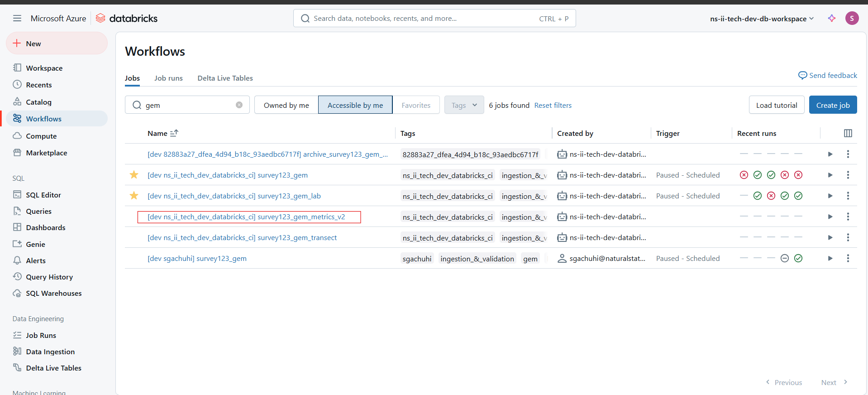The image size is (868, 395).
Task: Open the kebab menu for survey123_gem_transect row
Action: (x=848, y=237)
